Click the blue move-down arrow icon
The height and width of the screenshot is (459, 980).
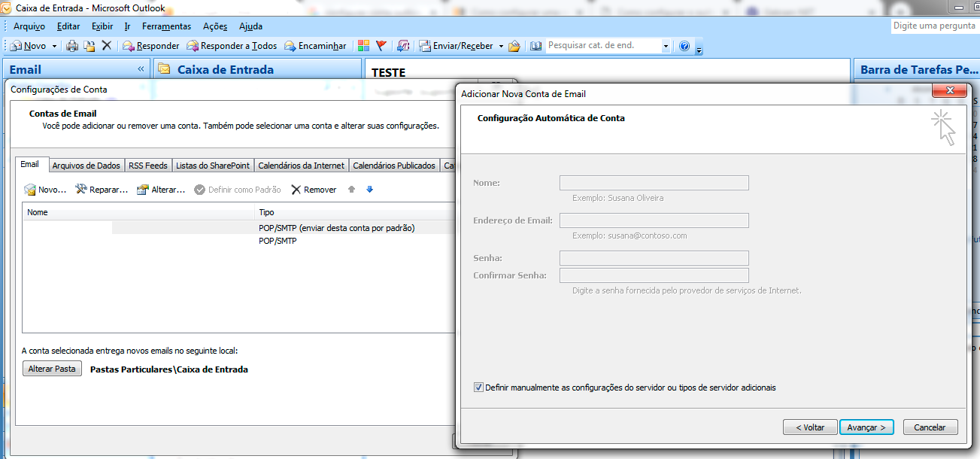pyautogui.click(x=369, y=190)
